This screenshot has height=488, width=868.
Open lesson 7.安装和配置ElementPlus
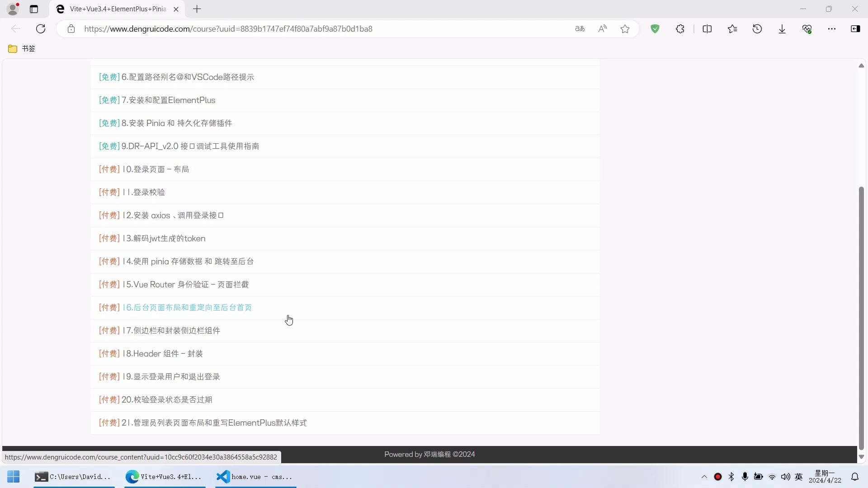click(157, 100)
